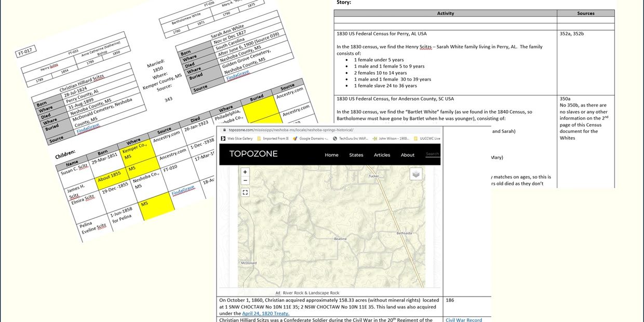Open the Articles menu item
Viewport: 644px width, 322px height.
point(382,155)
